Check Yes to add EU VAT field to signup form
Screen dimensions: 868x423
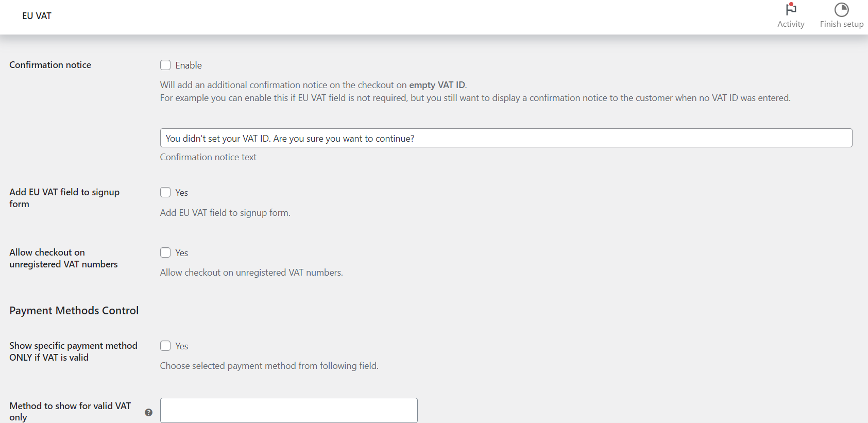(x=165, y=192)
